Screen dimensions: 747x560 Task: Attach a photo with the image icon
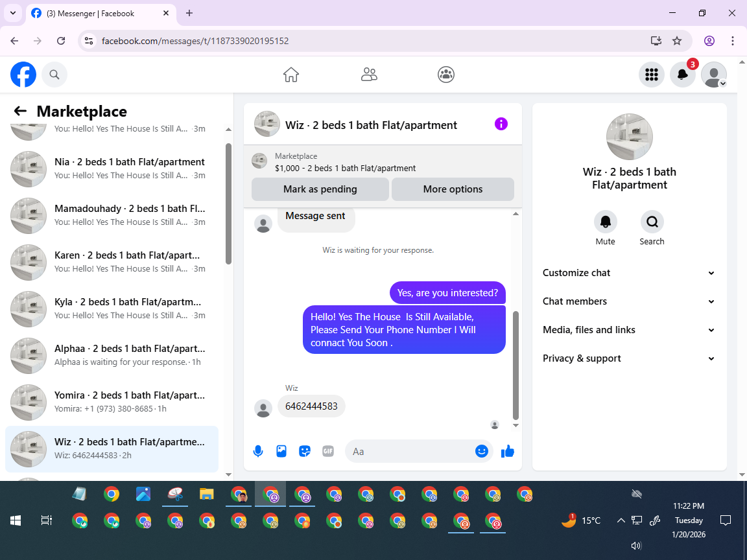click(281, 451)
